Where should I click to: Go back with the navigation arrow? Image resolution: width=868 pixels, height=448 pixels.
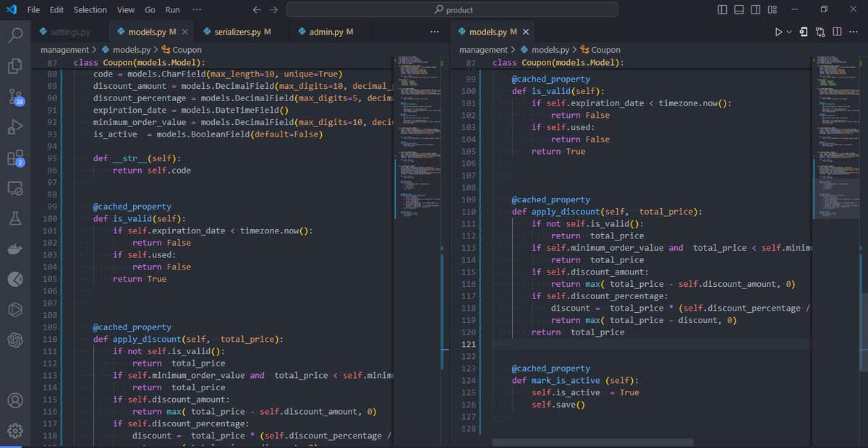tap(257, 10)
